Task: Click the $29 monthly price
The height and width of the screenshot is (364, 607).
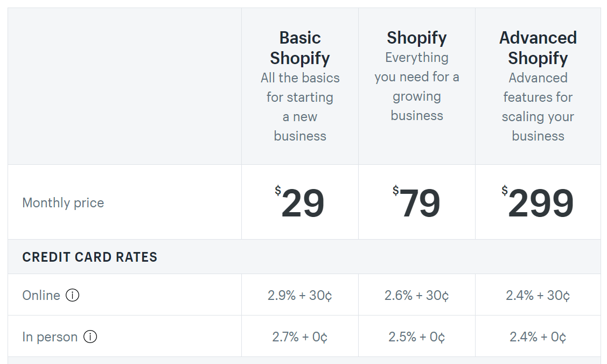Action: [300, 203]
